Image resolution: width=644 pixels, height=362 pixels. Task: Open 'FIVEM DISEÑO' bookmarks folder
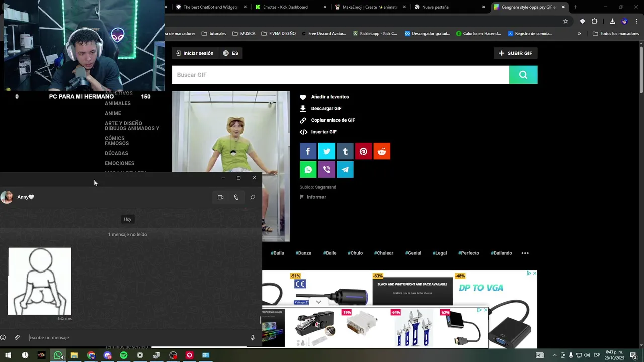pos(279,34)
